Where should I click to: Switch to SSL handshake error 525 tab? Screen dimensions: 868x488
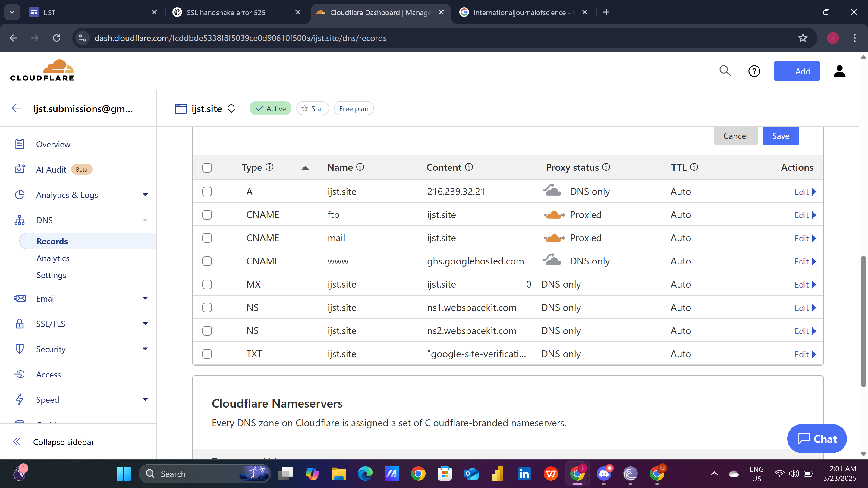click(x=226, y=12)
